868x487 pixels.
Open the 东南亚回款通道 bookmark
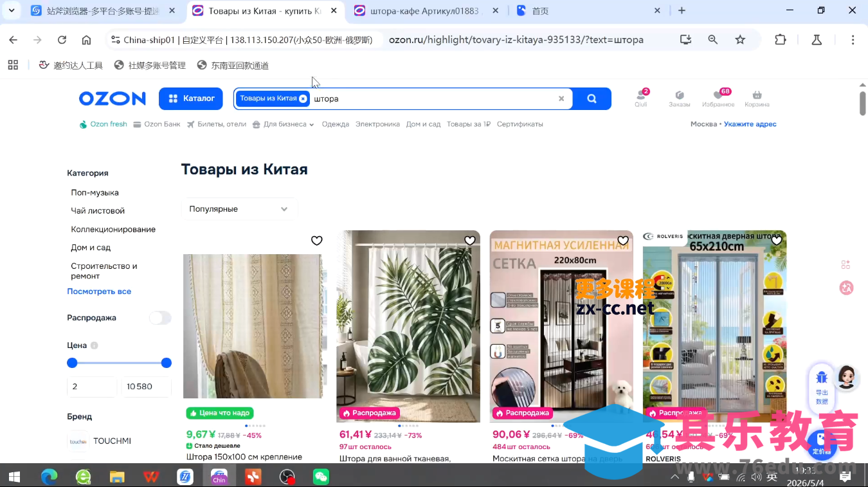(233, 65)
